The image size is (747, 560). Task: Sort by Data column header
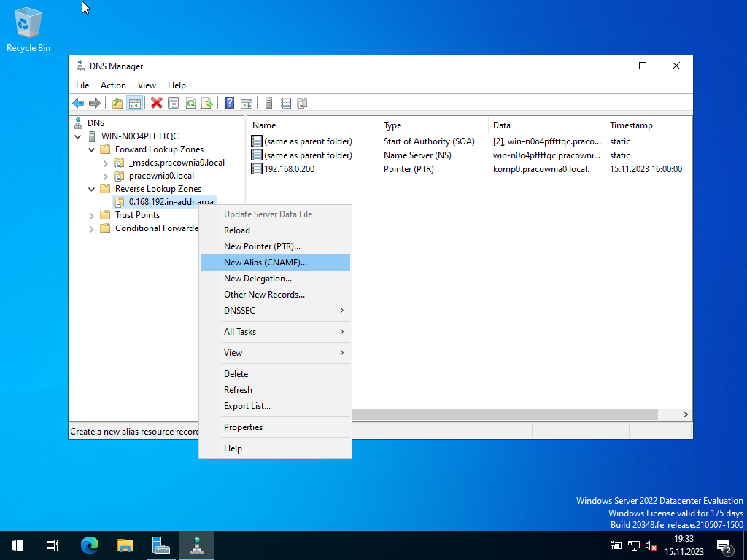(x=547, y=125)
